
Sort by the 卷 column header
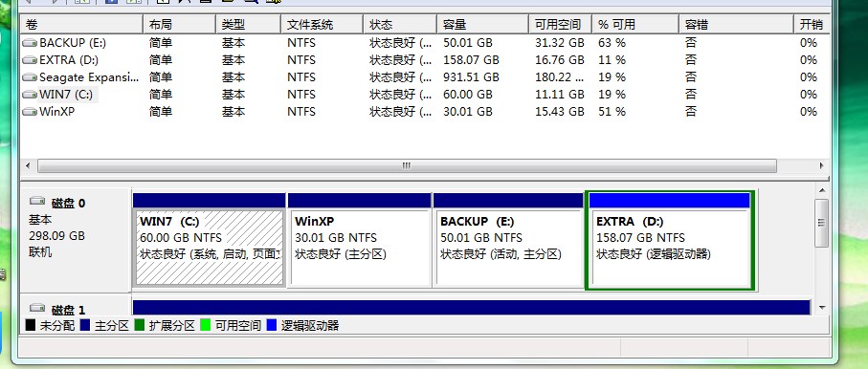pyautogui.click(x=82, y=24)
